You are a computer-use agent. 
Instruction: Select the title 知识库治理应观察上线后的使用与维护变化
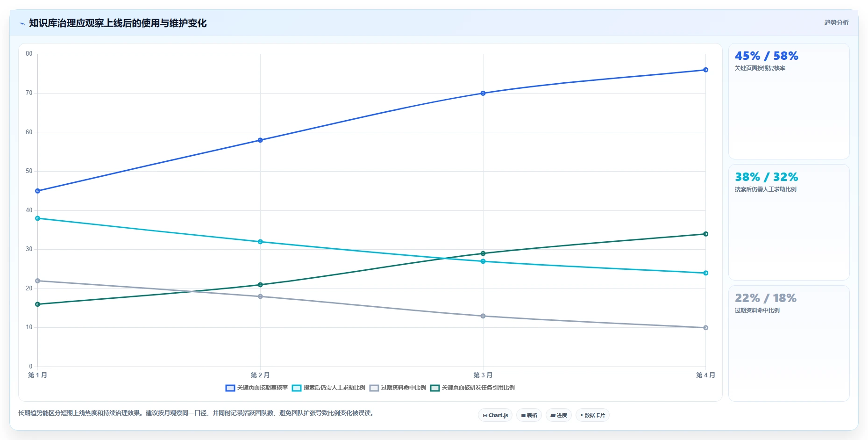pos(118,23)
